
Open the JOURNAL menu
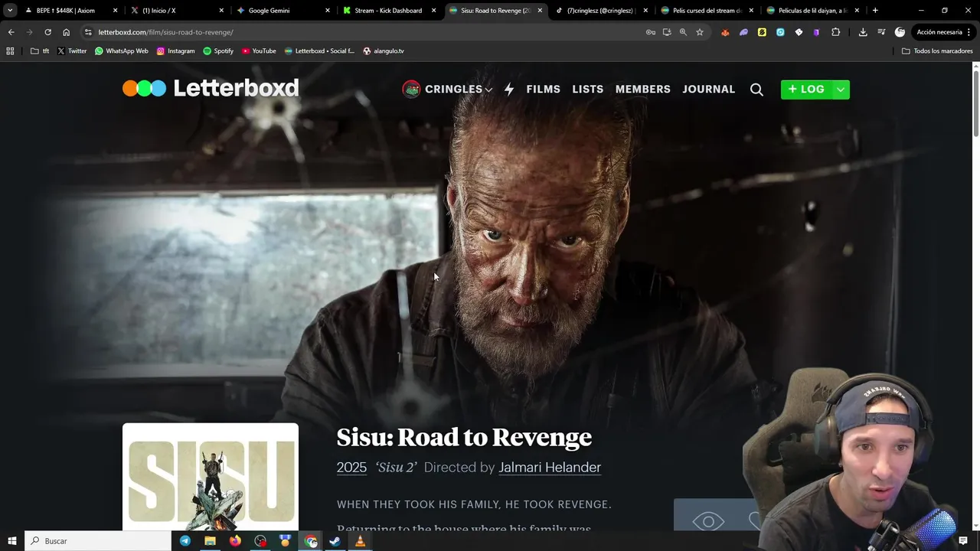pos(708,89)
